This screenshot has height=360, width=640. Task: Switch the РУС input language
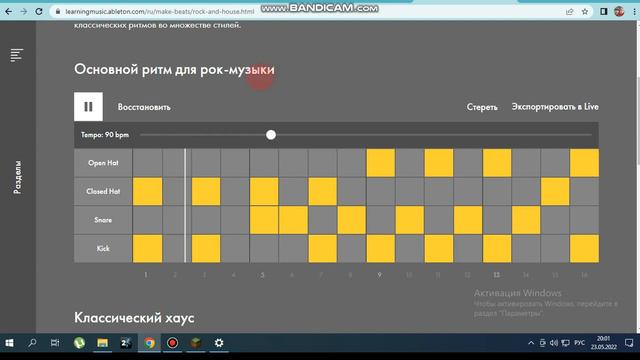pos(579,343)
